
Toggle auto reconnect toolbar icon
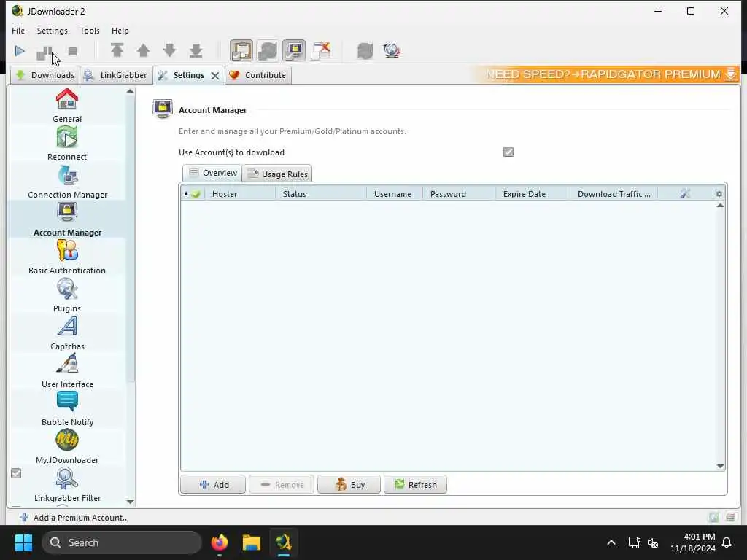click(268, 50)
